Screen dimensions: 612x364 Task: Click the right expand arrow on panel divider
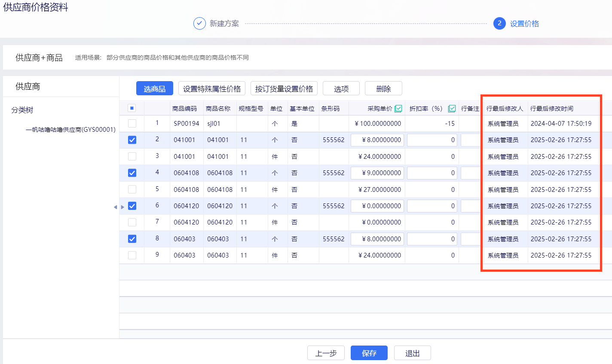[122, 207]
